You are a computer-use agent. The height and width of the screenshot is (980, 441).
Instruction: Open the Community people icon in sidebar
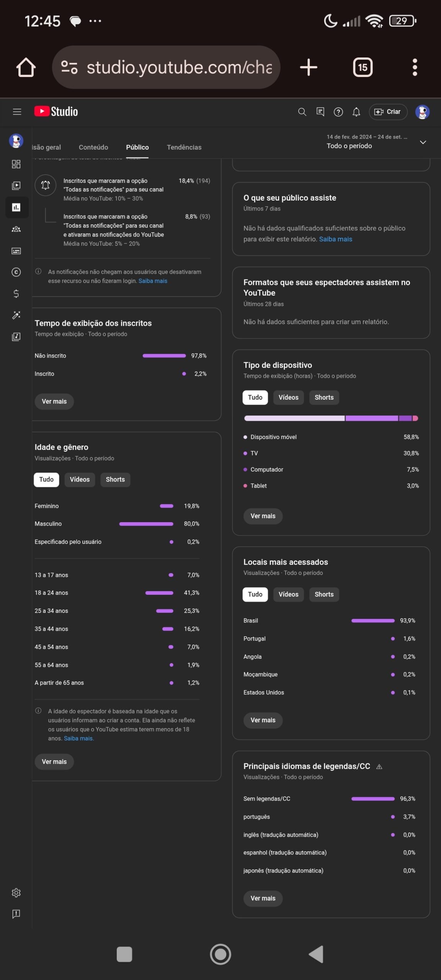click(16, 229)
